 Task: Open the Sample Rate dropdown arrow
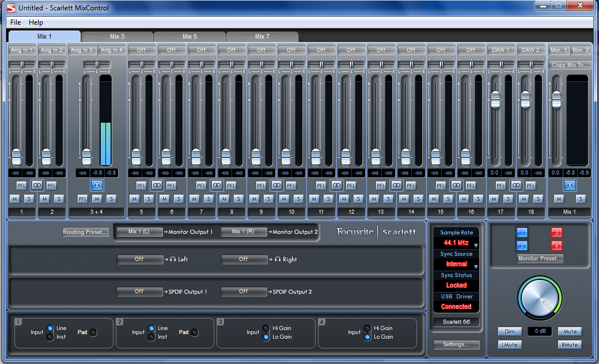pyautogui.click(x=476, y=245)
